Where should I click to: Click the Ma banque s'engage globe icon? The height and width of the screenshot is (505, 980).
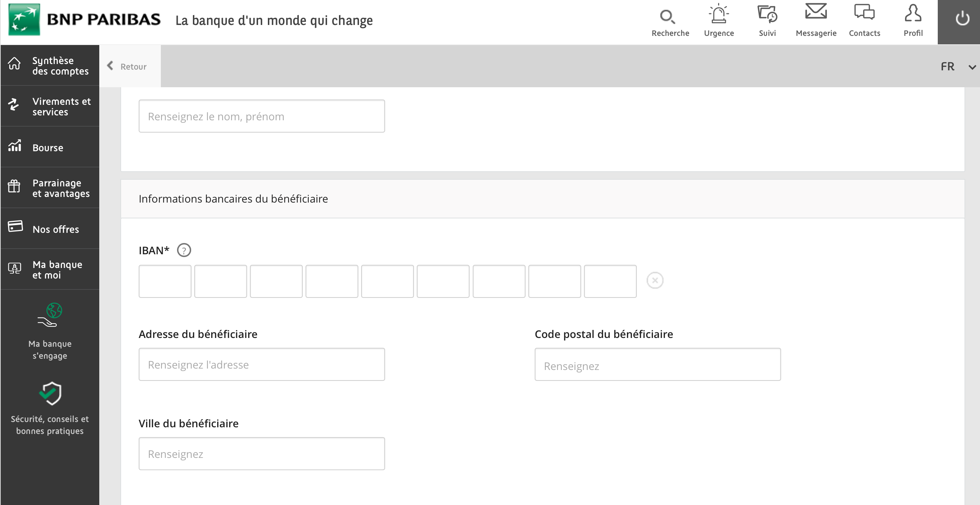50,315
